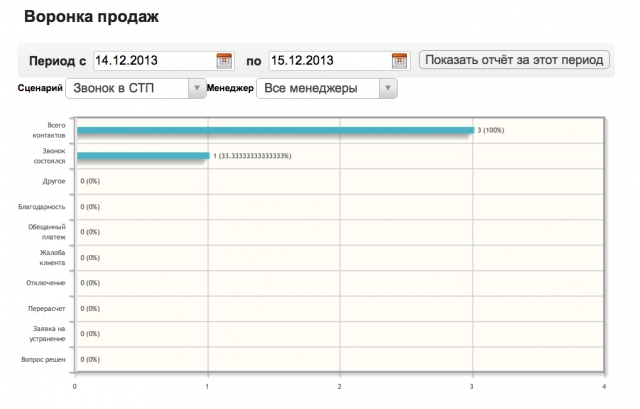Open the Менеджер dropdown arrow

pyautogui.click(x=388, y=88)
